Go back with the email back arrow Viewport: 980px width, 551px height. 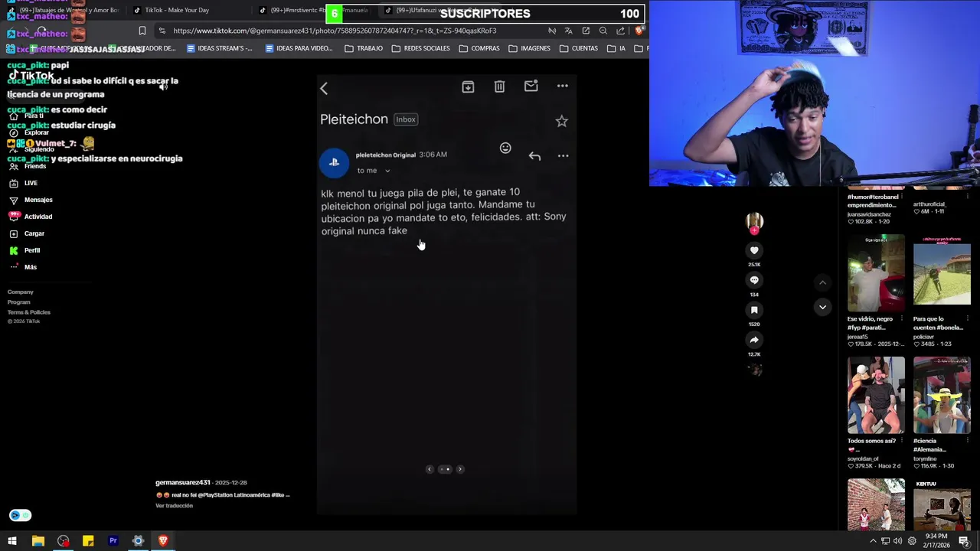324,89
